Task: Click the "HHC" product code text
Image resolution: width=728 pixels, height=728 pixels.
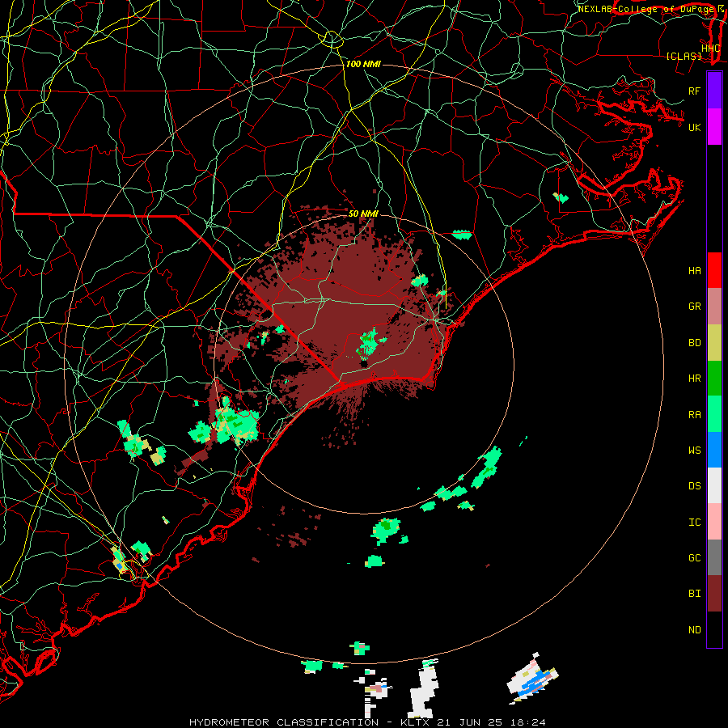Action: point(711,49)
